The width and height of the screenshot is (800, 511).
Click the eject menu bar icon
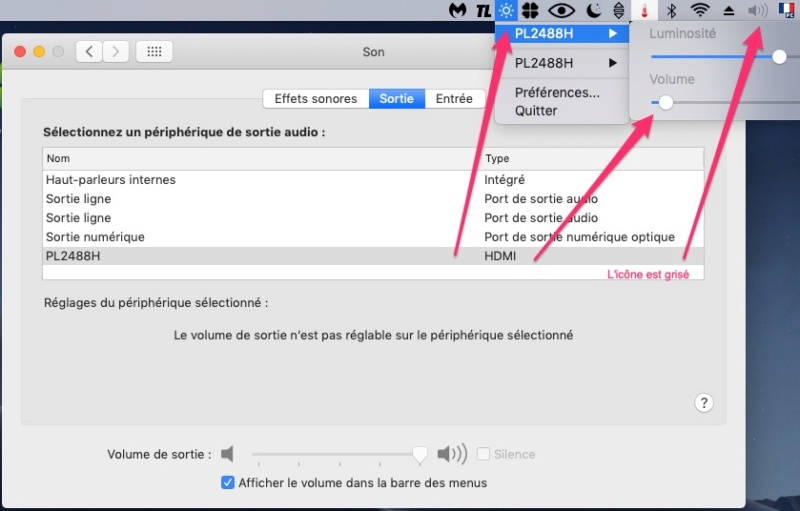click(729, 11)
